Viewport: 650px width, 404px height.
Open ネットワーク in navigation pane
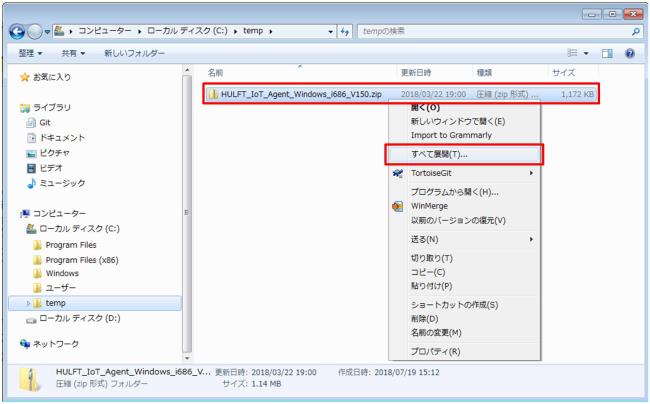click(55, 344)
